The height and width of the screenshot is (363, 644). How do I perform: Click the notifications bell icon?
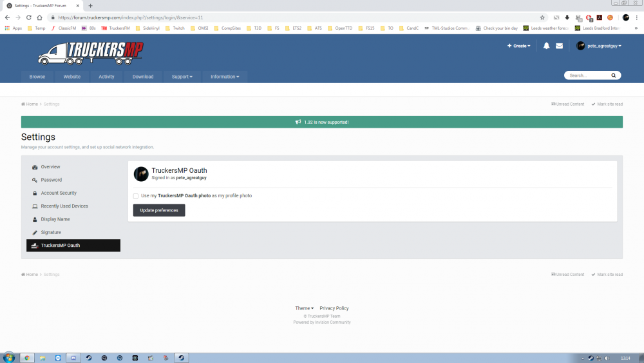click(546, 46)
